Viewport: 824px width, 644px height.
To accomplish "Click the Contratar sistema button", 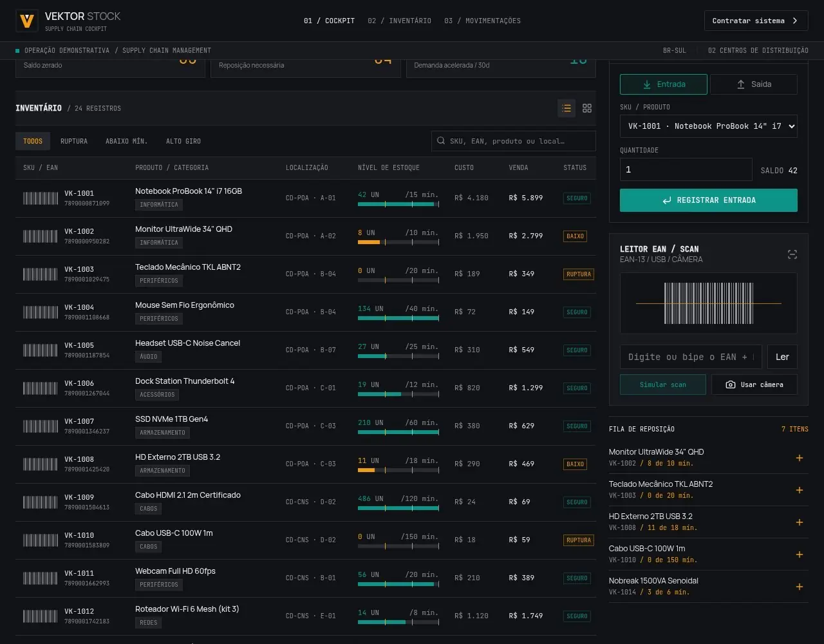I will (756, 21).
